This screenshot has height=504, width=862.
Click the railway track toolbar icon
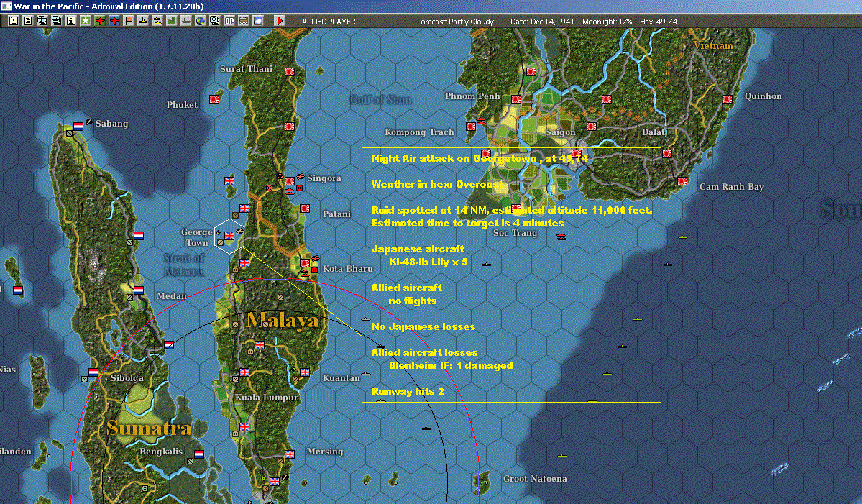pyautogui.click(x=243, y=21)
